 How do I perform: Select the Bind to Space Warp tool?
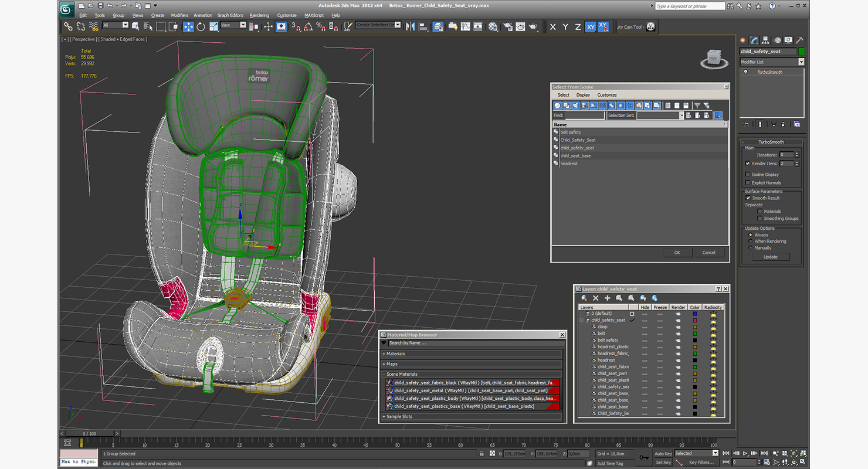point(93,26)
